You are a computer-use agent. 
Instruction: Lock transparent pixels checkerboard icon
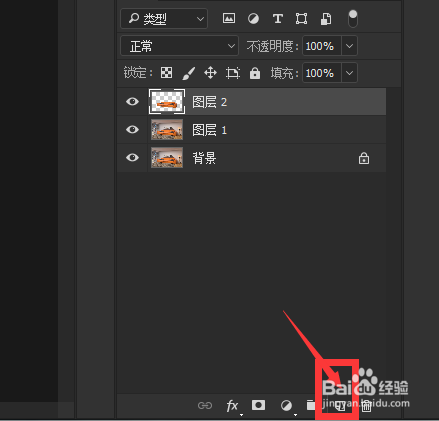pyautogui.click(x=166, y=72)
